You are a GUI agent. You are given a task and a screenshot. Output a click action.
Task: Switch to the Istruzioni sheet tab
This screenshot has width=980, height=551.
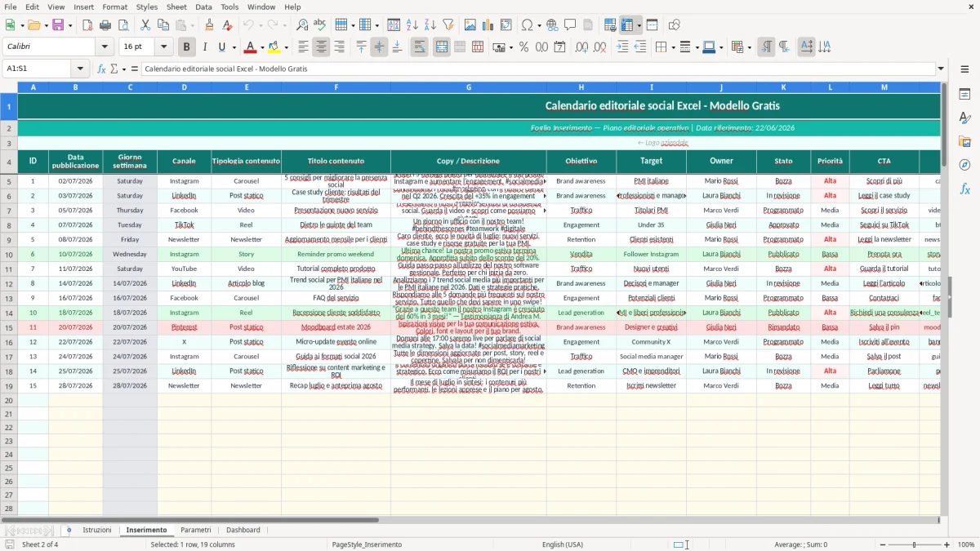(x=97, y=530)
